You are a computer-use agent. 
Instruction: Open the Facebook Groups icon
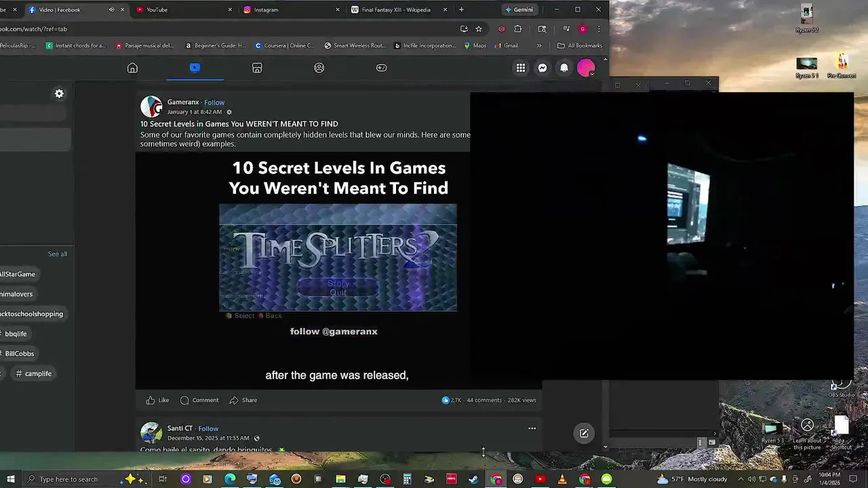click(319, 68)
